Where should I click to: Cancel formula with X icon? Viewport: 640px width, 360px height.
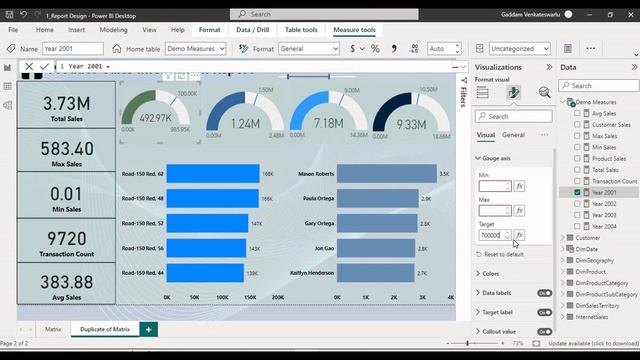[29, 66]
